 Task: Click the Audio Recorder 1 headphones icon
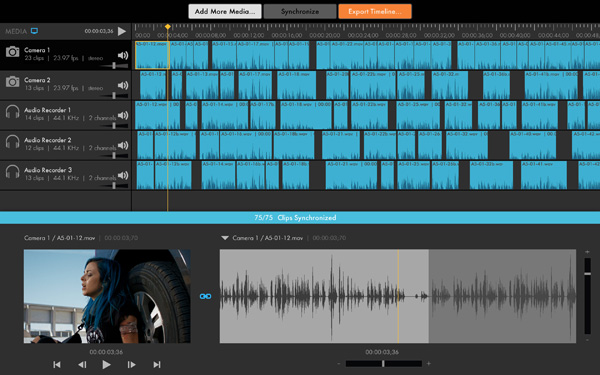tap(12, 112)
